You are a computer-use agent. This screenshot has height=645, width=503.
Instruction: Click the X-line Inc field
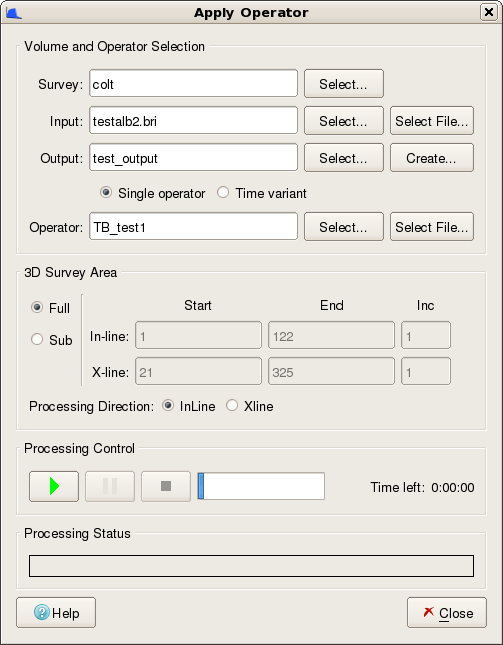(x=426, y=371)
